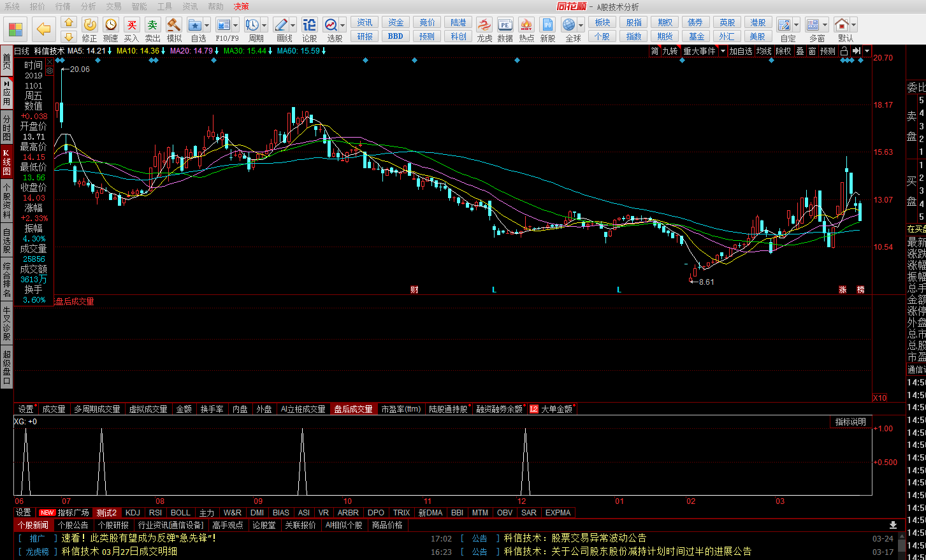Click the 12 month marker on time axis
Viewport: 926px width, 560px height.
click(522, 501)
